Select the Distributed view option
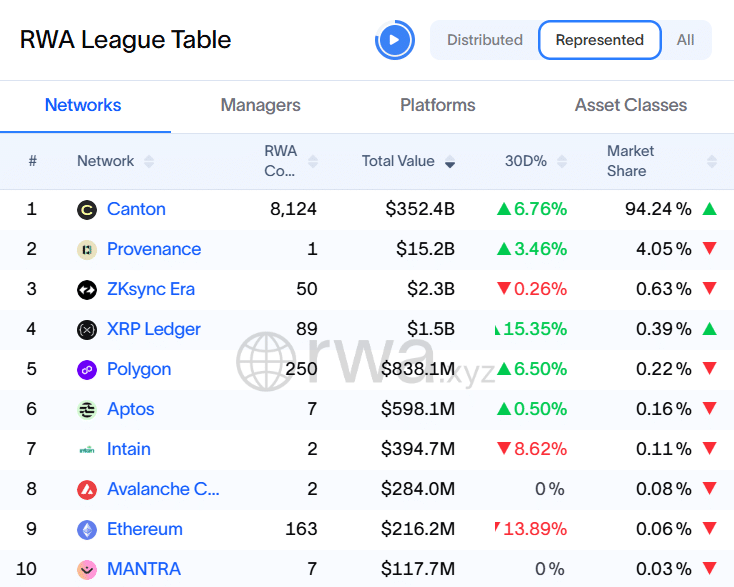 point(485,40)
